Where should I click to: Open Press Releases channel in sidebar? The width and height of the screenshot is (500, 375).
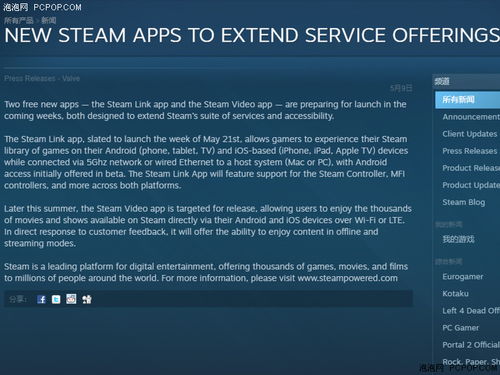tap(470, 151)
